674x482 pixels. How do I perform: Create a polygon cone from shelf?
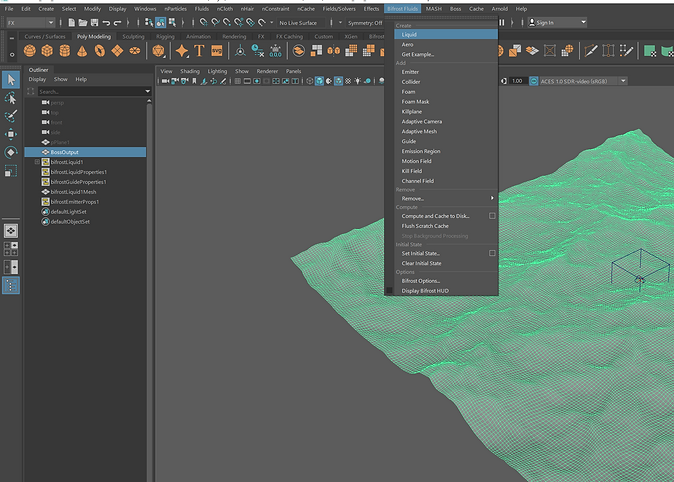coord(82,51)
